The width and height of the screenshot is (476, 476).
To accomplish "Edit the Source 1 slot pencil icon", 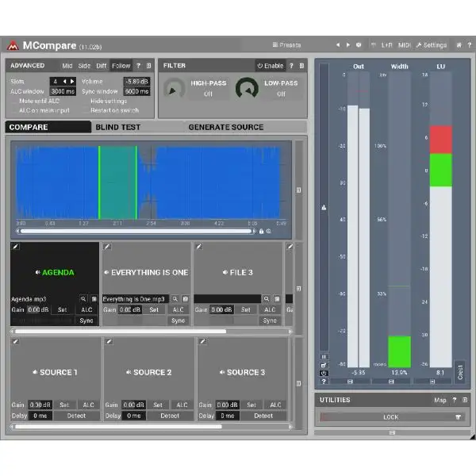I will (x=16, y=341).
